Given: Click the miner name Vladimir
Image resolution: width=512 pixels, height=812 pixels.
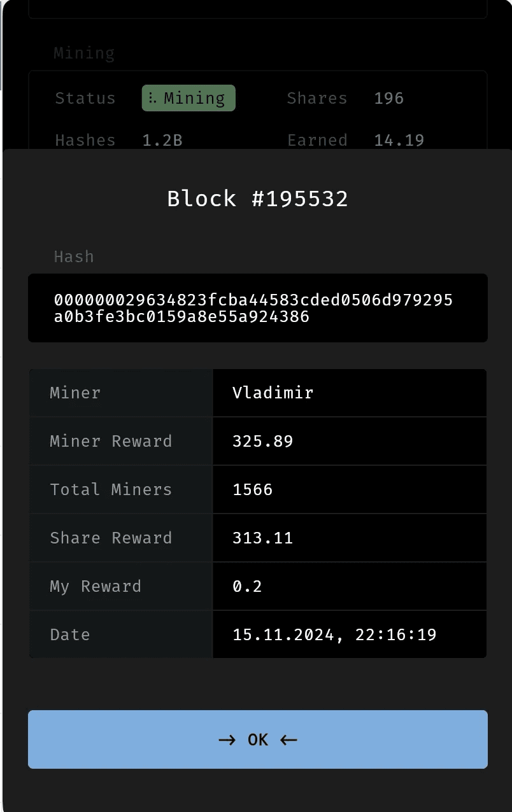Looking at the screenshot, I should tap(273, 393).
